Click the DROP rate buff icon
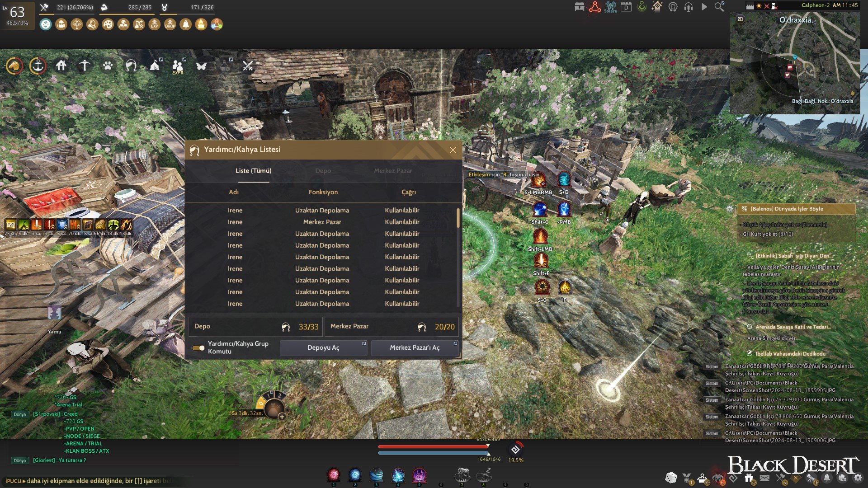 170,24
